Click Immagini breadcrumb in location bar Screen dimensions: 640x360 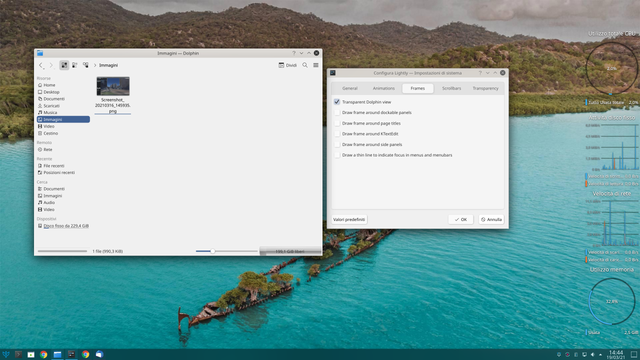(109, 65)
